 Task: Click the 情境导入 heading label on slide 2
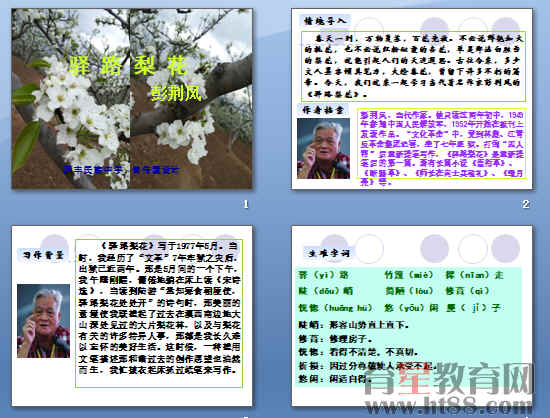(x=324, y=21)
